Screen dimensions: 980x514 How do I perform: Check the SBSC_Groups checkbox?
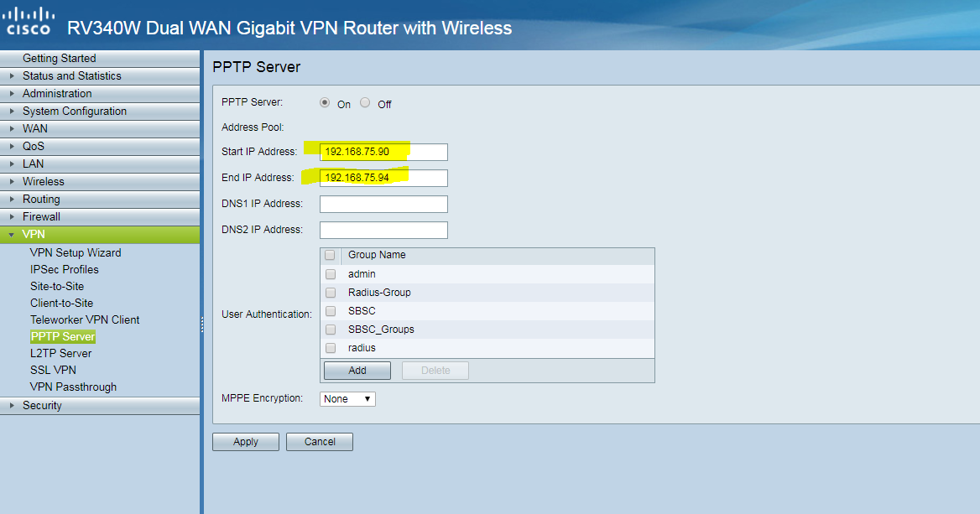(x=331, y=330)
